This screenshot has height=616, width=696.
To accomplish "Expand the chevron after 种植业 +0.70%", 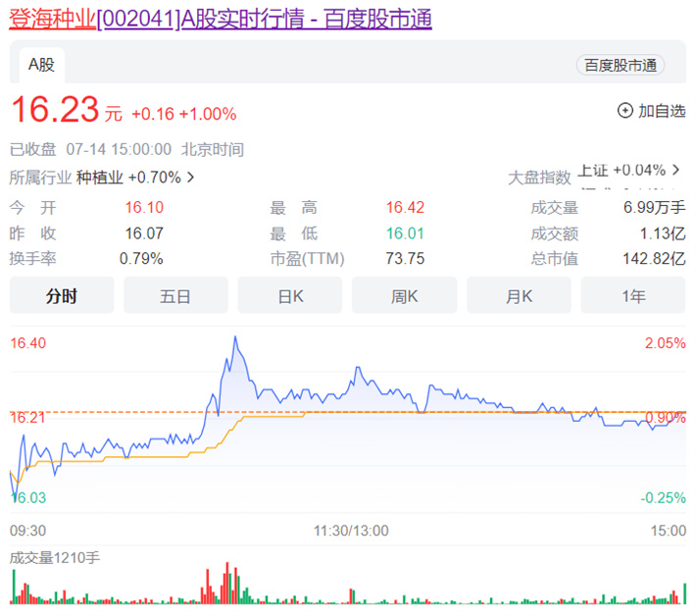I will click(x=190, y=178).
